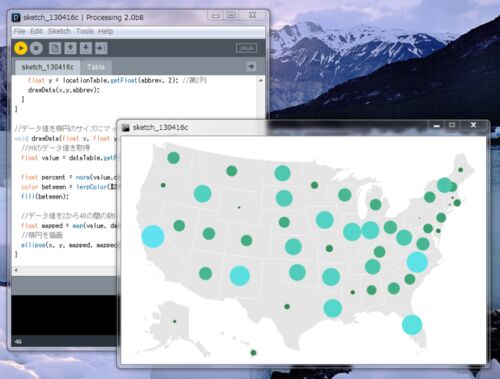Save sketch using the down-arrow icon

coord(86,48)
